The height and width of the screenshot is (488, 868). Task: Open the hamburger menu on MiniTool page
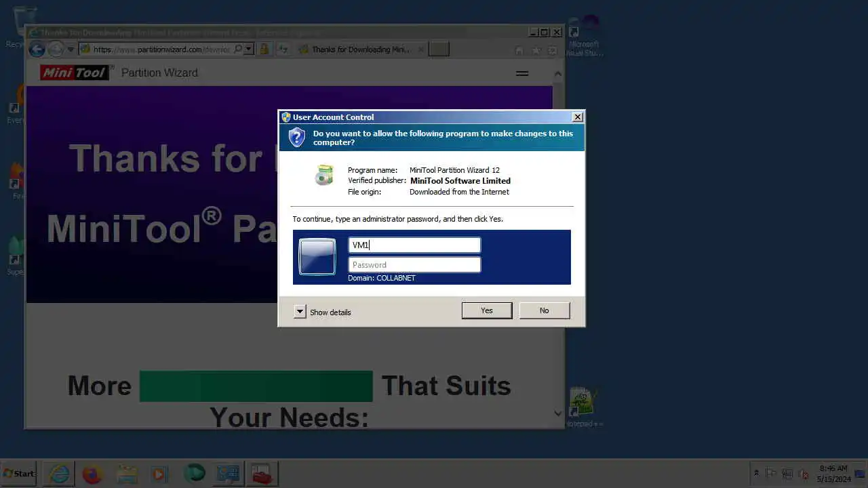click(522, 73)
